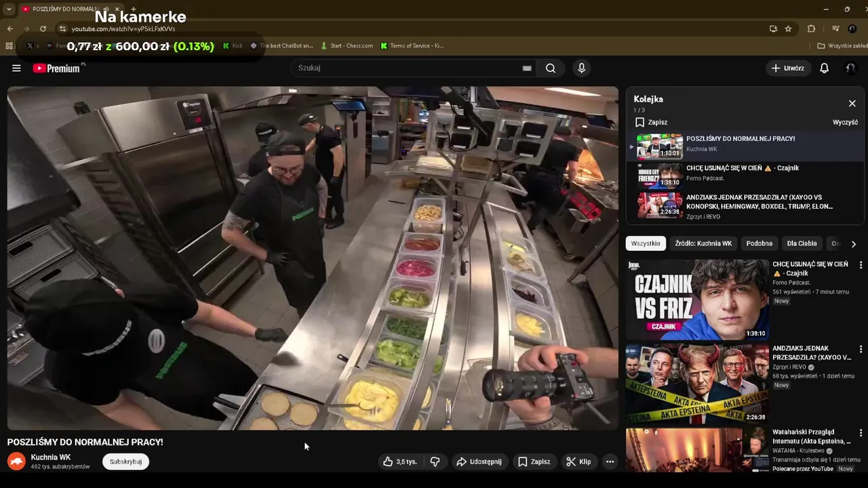The image size is (868, 488).
Task: Open options menu for ANDZIAKS JEDNAK PRZESADZIŁA recommendation
Action: point(861,349)
